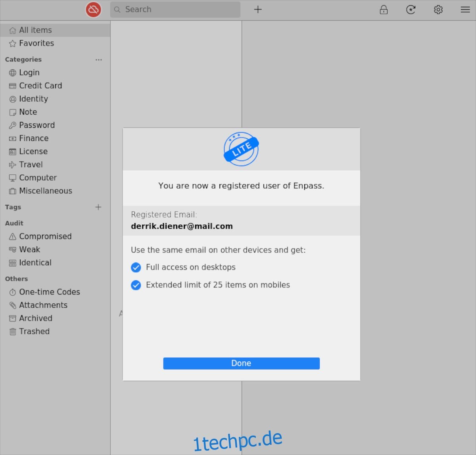476x455 pixels.
Task: Click the Extended limit of 25 items checkmark
Action: [136, 285]
